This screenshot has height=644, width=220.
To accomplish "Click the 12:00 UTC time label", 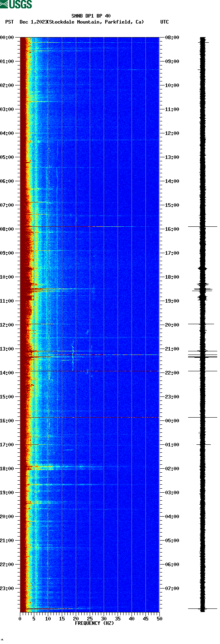I will pyautogui.click(x=172, y=133).
